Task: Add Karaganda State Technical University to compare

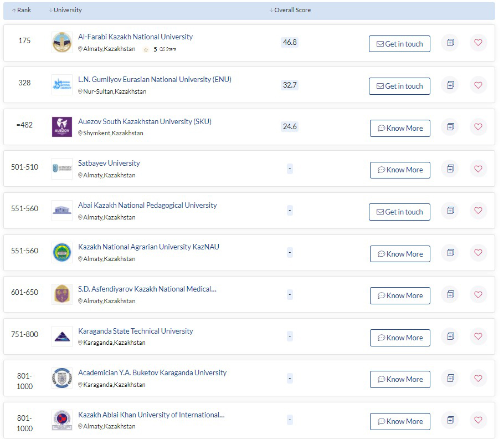Action: click(x=450, y=336)
